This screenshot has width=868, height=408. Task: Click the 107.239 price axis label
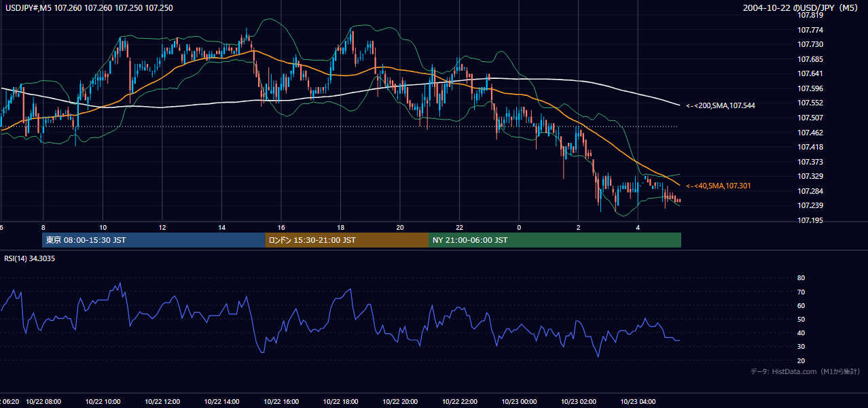(810, 206)
